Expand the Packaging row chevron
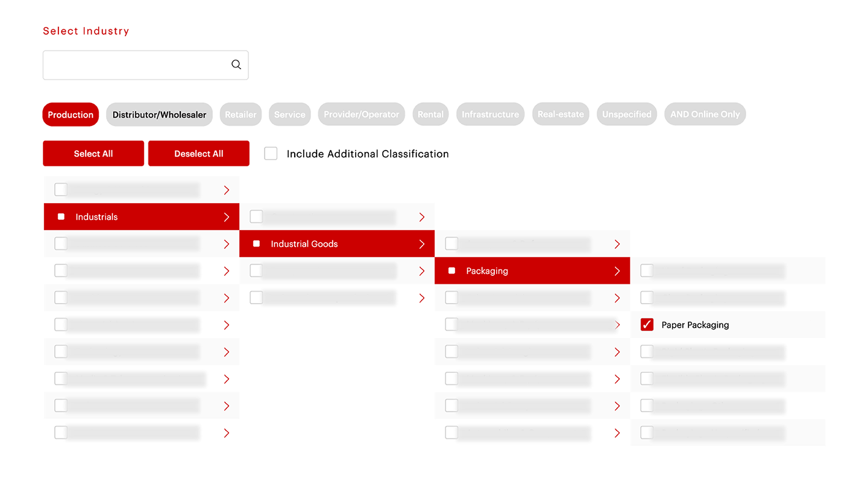The image size is (868, 488). click(617, 271)
